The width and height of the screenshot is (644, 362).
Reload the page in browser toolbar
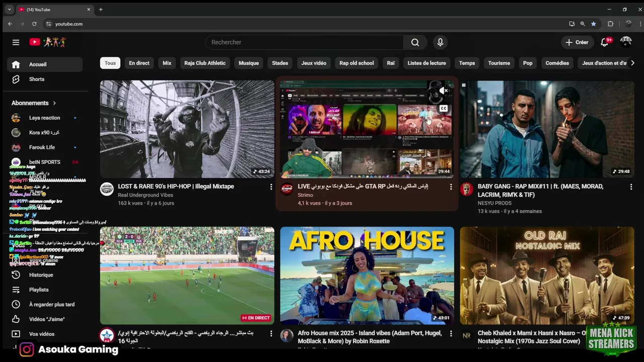(34, 24)
